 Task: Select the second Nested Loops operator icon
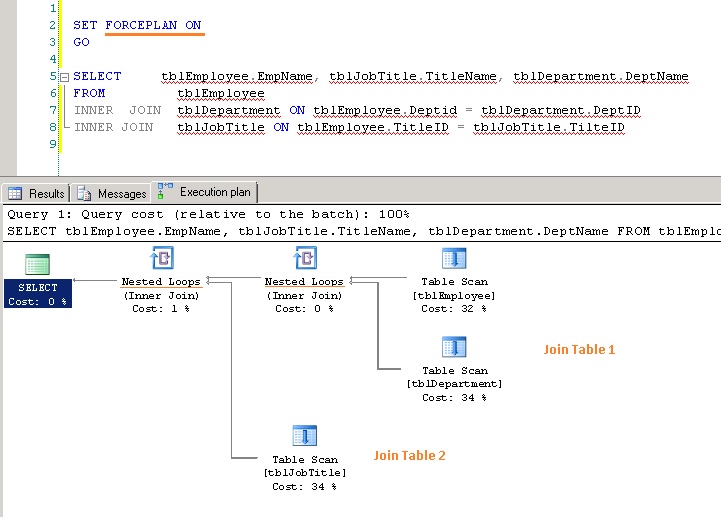coord(304,259)
